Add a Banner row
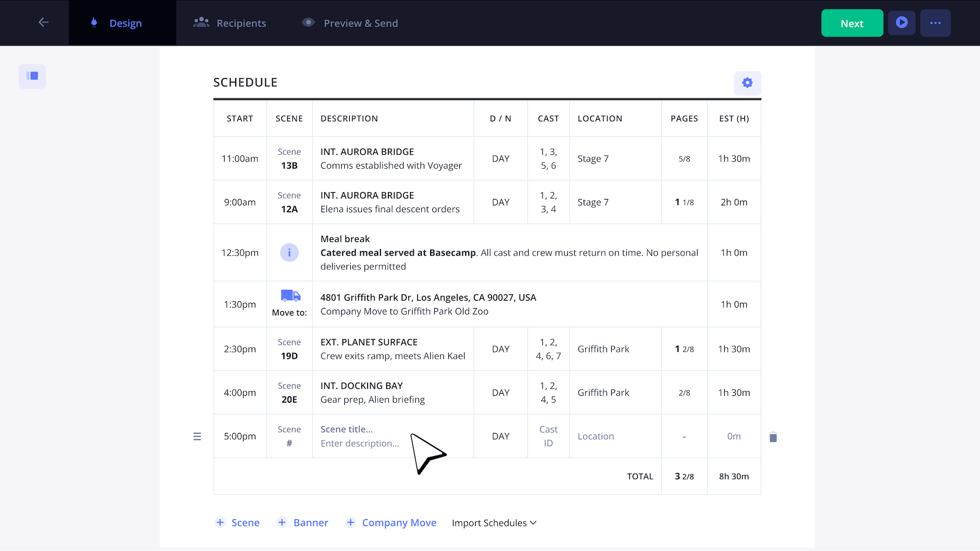980x551 pixels. click(x=303, y=523)
